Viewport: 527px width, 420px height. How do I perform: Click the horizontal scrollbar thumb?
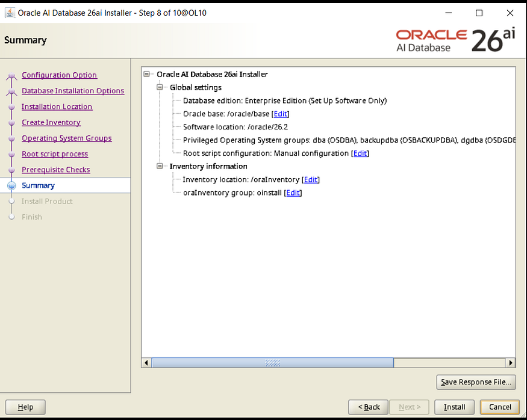273,363
